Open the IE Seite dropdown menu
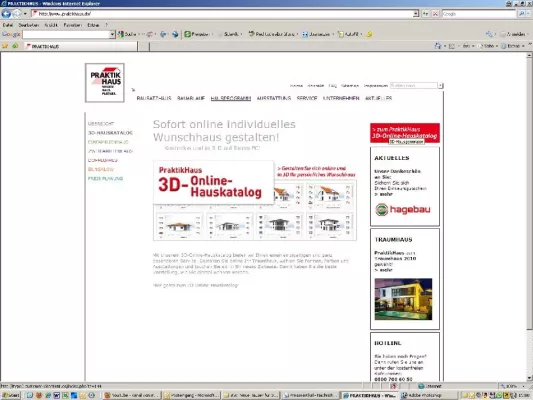 [489, 46]
